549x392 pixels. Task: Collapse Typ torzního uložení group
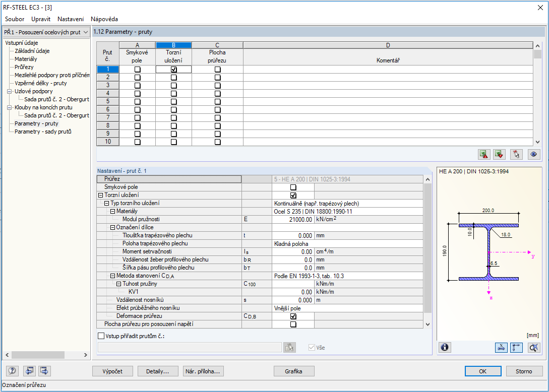coord(106,204)
